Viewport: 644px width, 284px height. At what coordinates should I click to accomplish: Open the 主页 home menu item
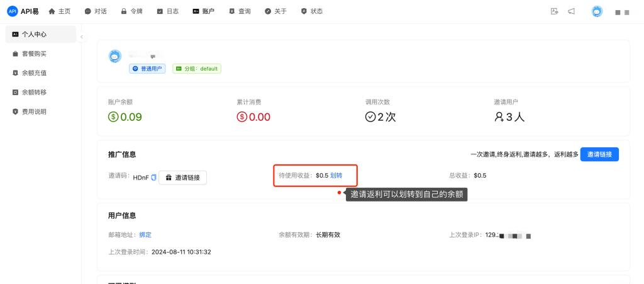[x=60, y=11]
